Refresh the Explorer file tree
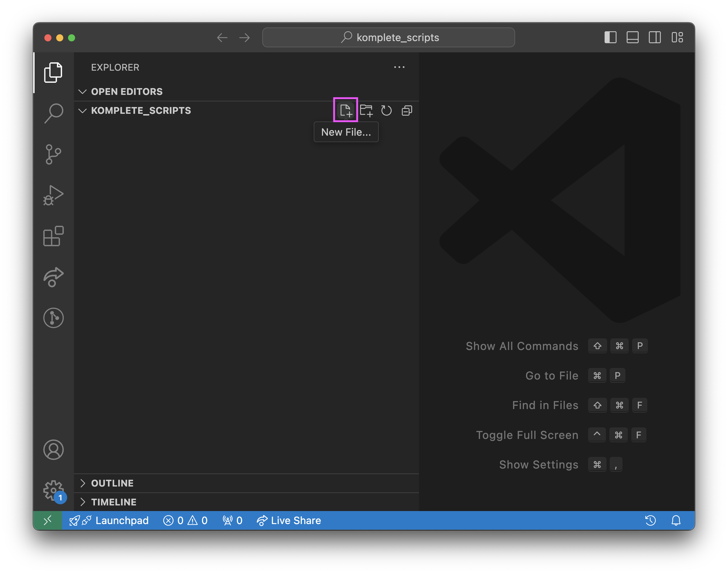 coord(386,110)
